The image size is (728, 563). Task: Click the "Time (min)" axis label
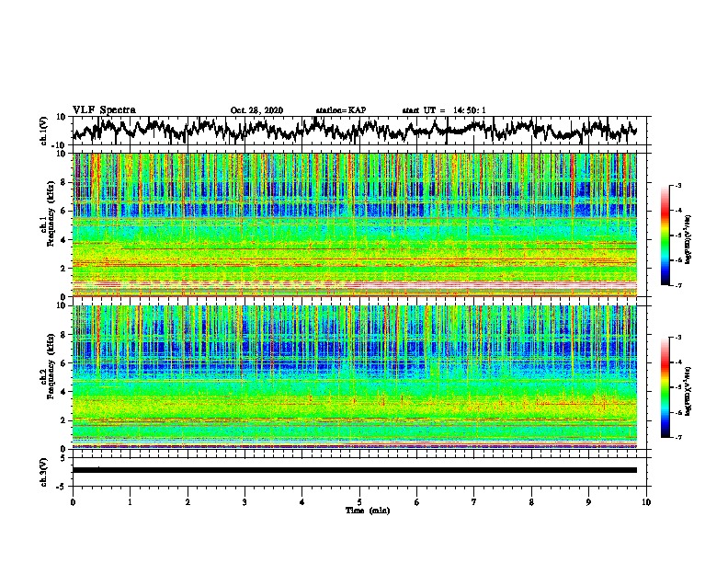[x=368, y=511]
